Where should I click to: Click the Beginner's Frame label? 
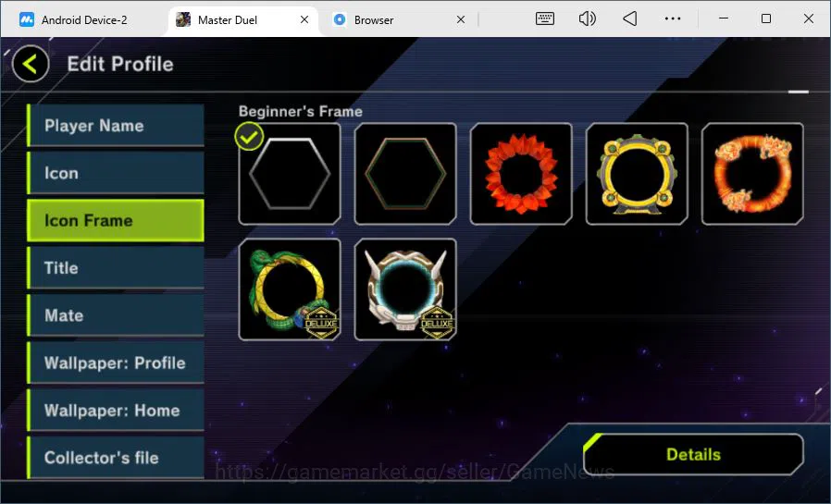point(301,111)
